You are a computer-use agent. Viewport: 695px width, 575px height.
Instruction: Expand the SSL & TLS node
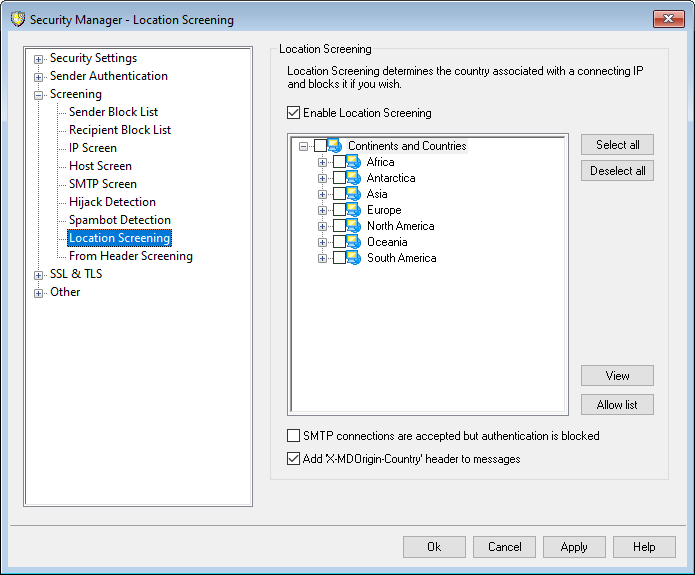pos(39,275)
